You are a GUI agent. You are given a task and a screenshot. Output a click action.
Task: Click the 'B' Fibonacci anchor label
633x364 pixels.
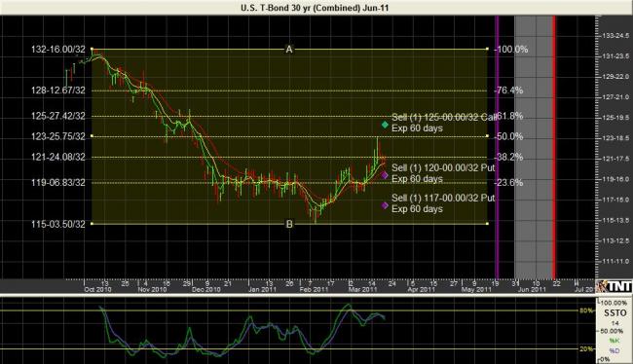tap(289, 224)
